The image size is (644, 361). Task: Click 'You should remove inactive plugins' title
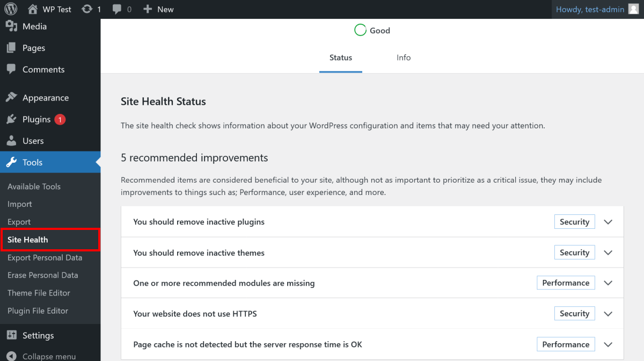pos(199,222)
